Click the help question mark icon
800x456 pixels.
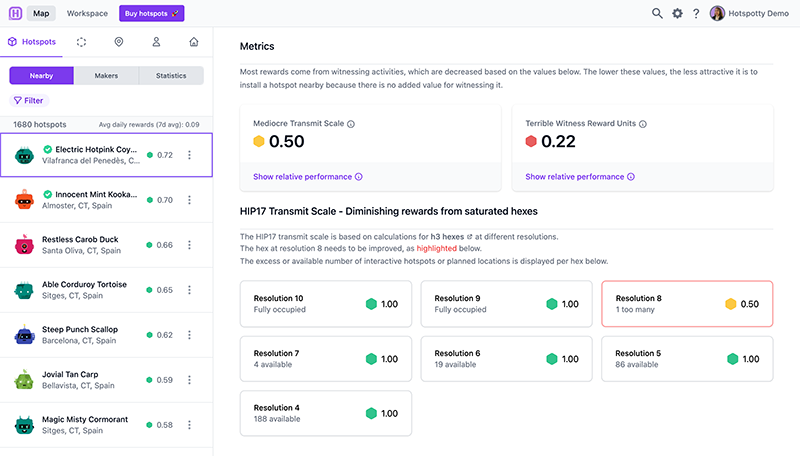[x=696, y=13]
